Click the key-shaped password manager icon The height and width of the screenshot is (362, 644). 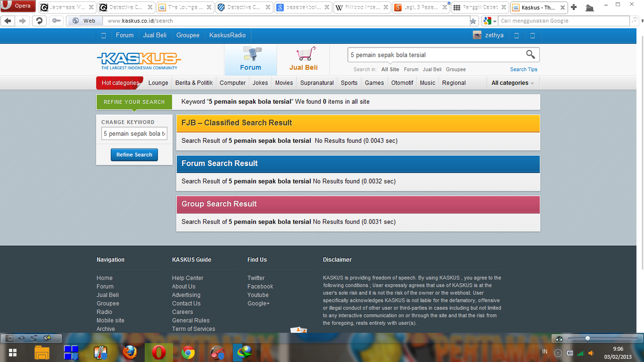point(56,21)
